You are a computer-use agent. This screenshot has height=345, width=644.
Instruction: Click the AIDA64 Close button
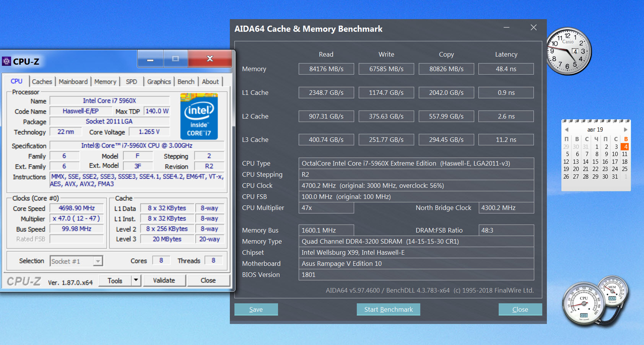(520, 309)
